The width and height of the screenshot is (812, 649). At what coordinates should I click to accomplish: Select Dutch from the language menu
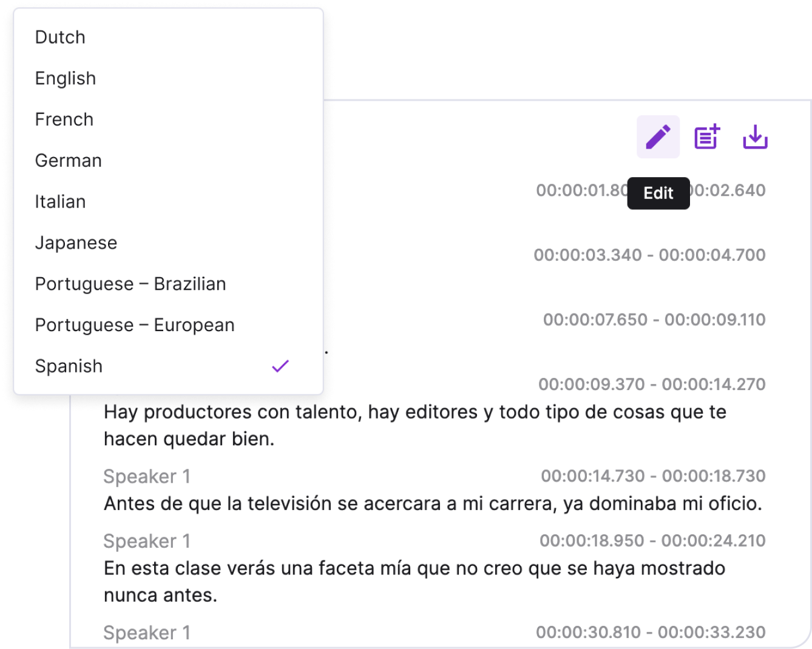(60, 36)
